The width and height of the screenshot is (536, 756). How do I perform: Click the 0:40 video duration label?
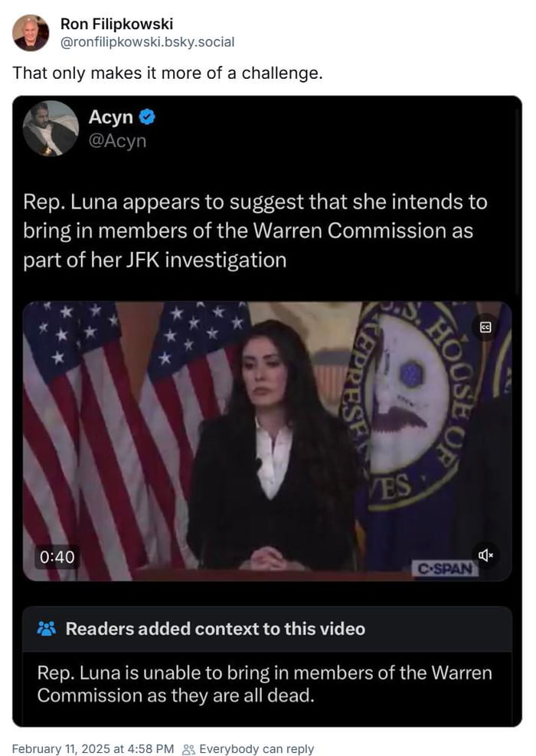pyautogui.click(x=55, y=558)
